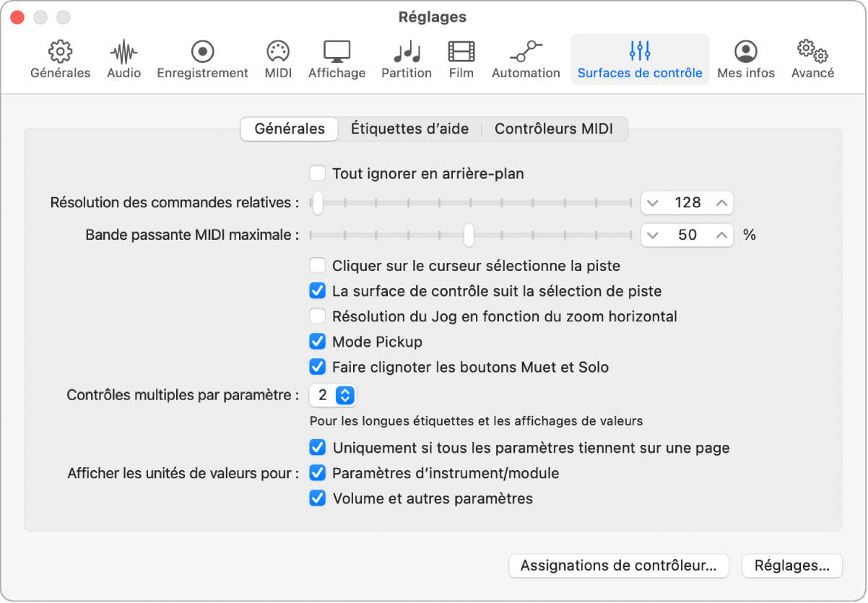This screenshot has height=603, width=868.
Task: Increase Résolution des commandes relatives stepper
Action: click(721, 203)
